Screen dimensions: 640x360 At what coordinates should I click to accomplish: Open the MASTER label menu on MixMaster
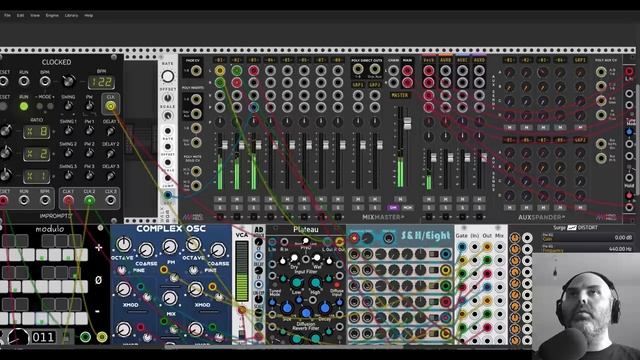coord(400,95)
